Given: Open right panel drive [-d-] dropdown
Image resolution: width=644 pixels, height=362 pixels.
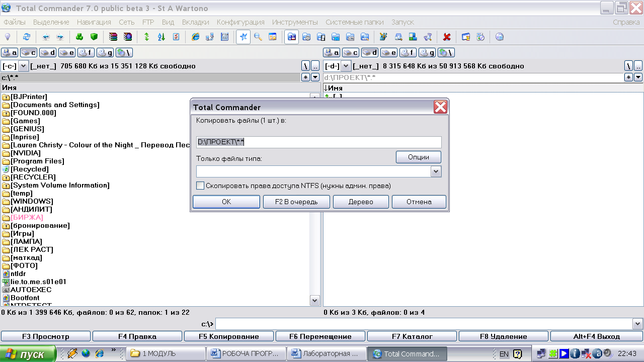Looking at the screenshot, I should click(x=346, y=66).
